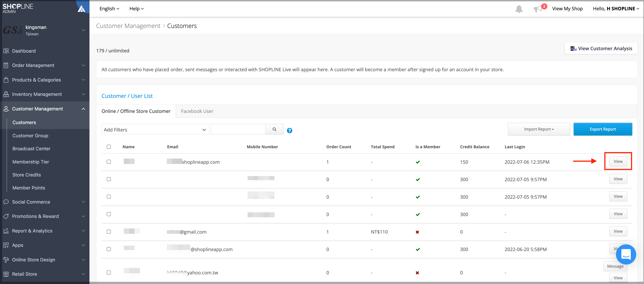The width and height of the screenshot is (644, 284).
Task: Open Broadcast Center in sidebar
Action: click(31, 149)
